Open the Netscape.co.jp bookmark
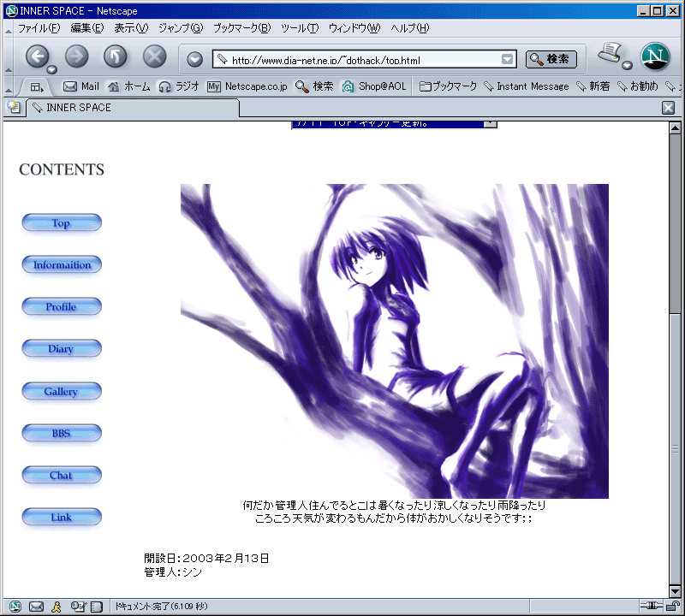685x616 pixels. tap(247, 86)
